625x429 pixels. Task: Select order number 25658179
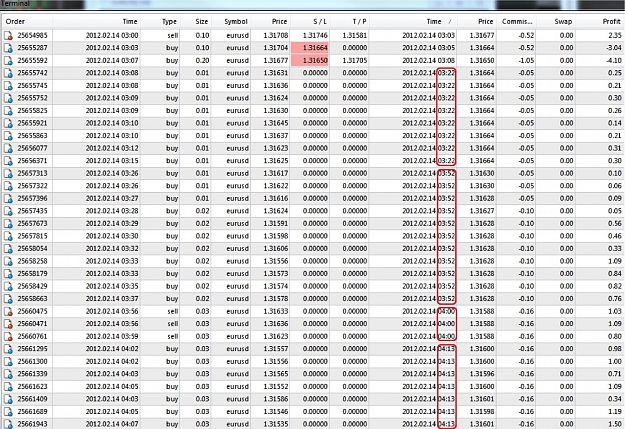coord(32,274)
